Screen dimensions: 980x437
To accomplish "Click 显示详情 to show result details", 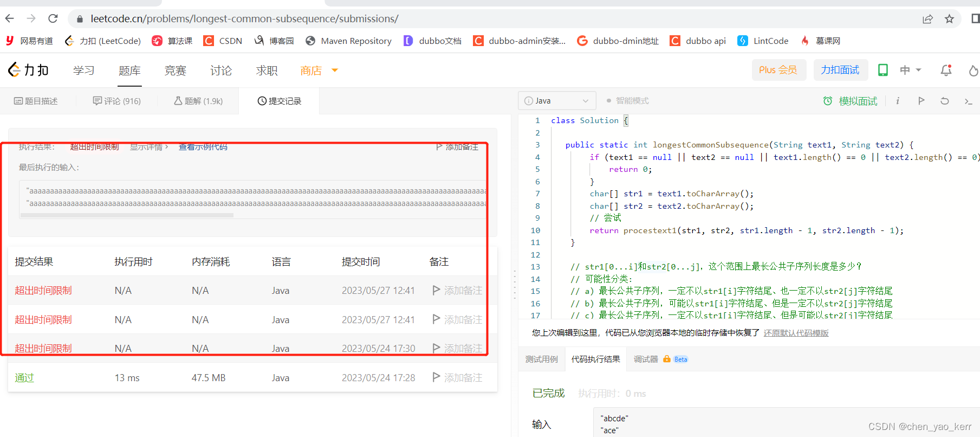I will click(149, 147).
